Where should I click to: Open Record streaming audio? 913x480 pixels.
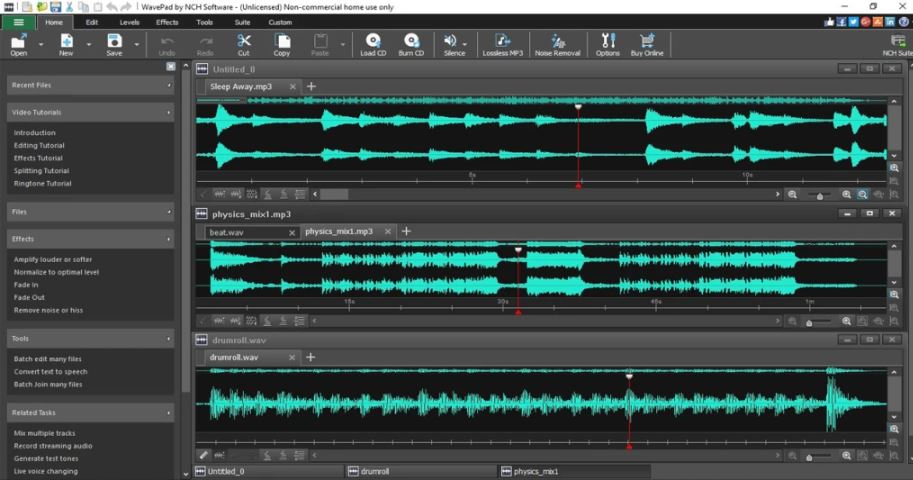53,446
